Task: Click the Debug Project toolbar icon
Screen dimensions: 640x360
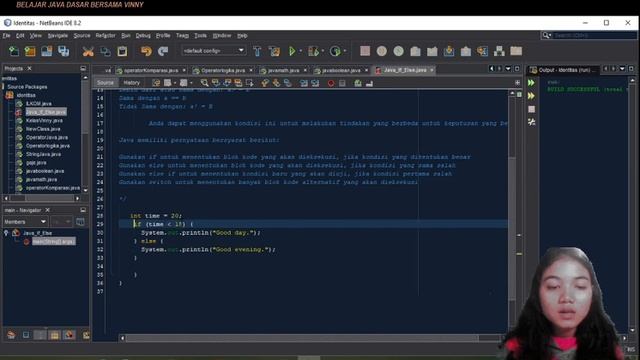Action: [313, 51]
